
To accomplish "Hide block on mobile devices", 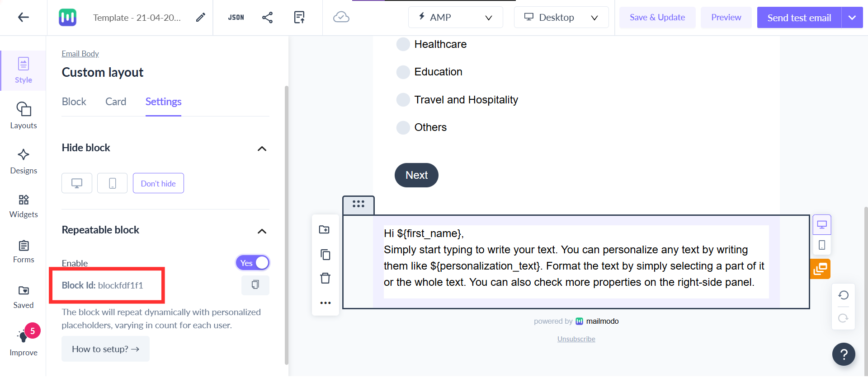I will [x=112, y=183].
